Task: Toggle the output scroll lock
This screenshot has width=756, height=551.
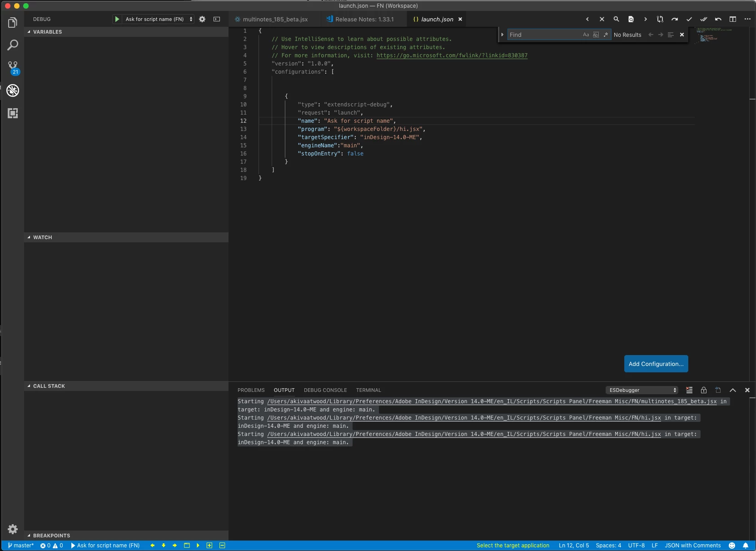Action: (x=704, y=390)
